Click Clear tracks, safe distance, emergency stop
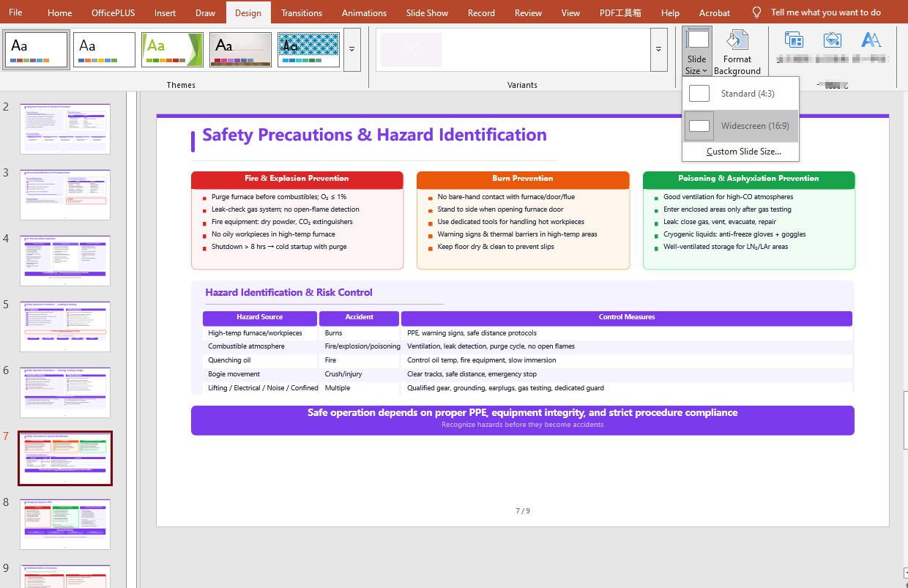Image resolution: width=908 pixels, height=588 pixels. (472, 374)
